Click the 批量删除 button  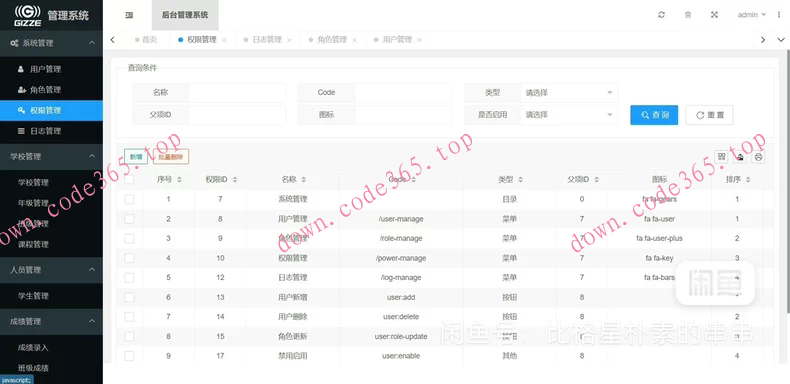tap(171, 157)
